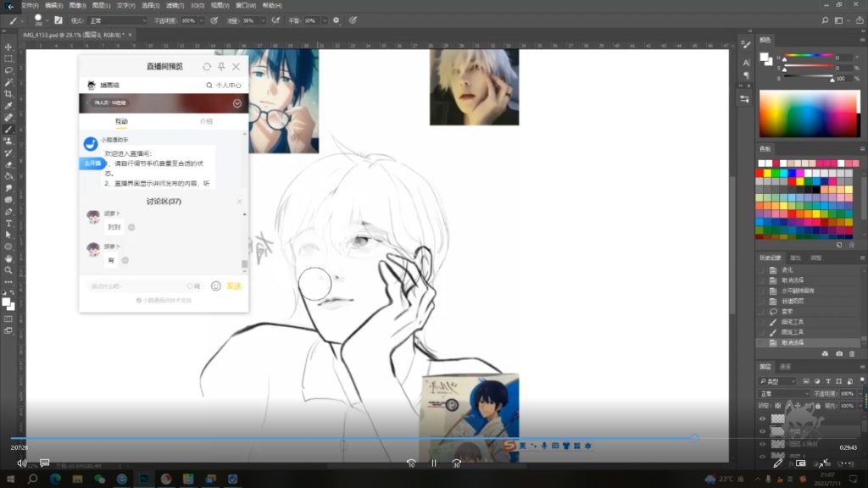Select the Lasso tool
This screenshot has height=488, width=868.
tap(8, 70)
